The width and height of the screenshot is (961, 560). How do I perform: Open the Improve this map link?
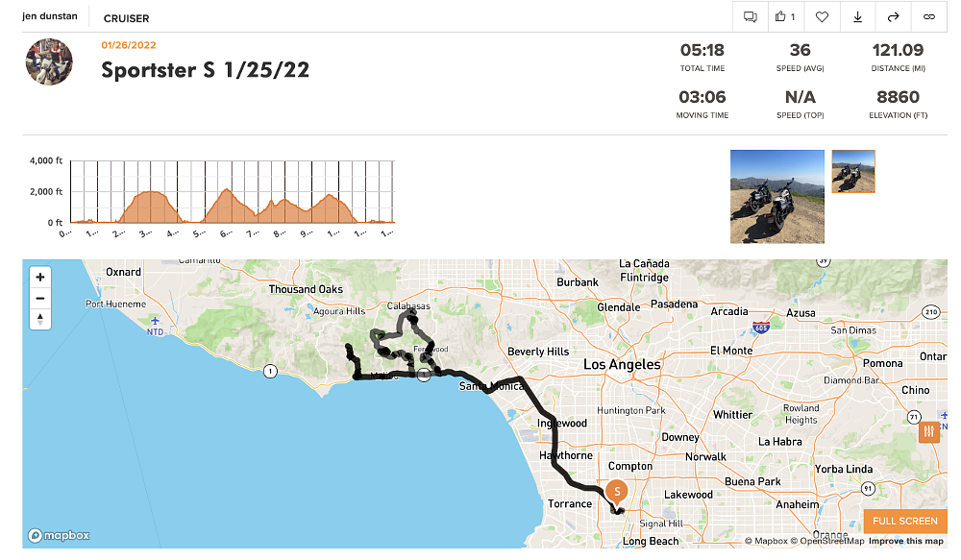[x=906, y=541]
